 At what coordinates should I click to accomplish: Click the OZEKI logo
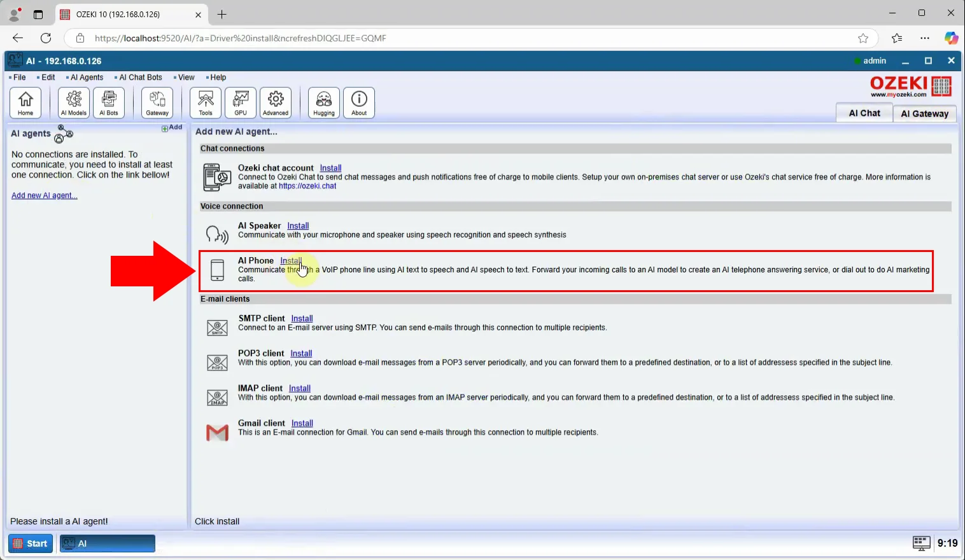click(910, 86)
